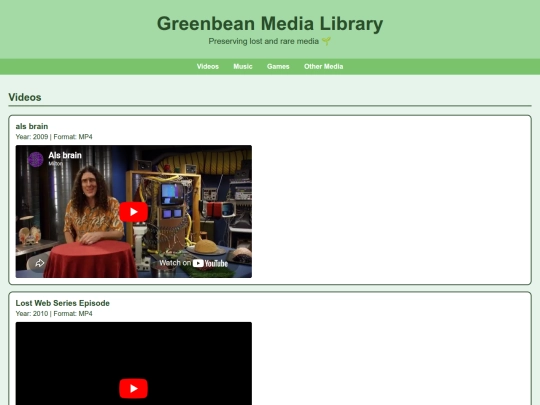Click 'Year: 2009 | Format: MP4' text

point(54,137)
